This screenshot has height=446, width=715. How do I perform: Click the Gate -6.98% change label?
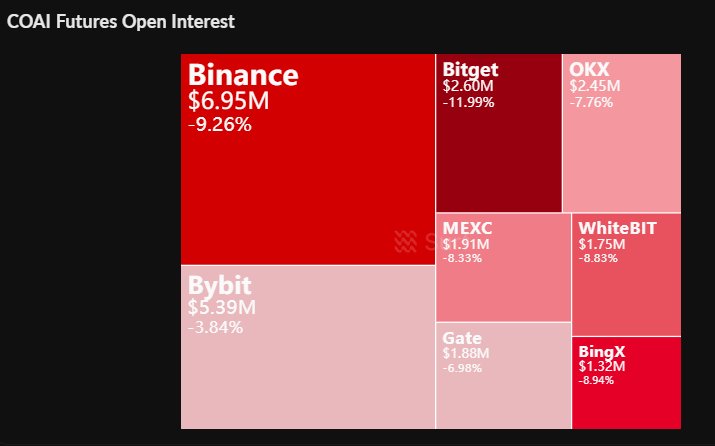(462, 368)
